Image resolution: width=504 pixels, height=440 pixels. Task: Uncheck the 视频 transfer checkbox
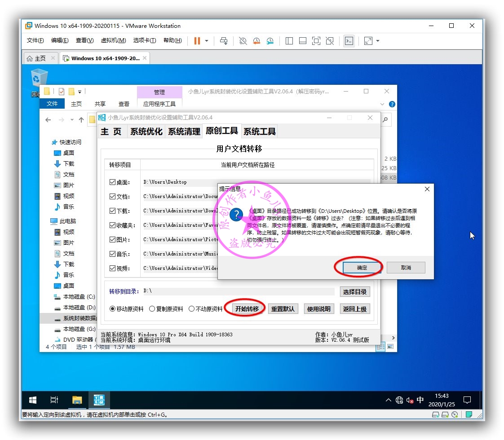[112, 268]
